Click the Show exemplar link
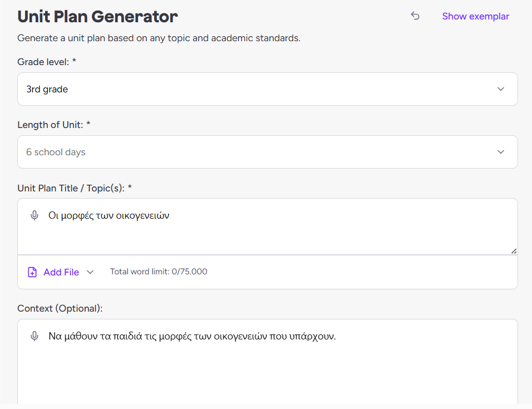The width and height of the screenshot is (532, 409). [x=475, y=16]
